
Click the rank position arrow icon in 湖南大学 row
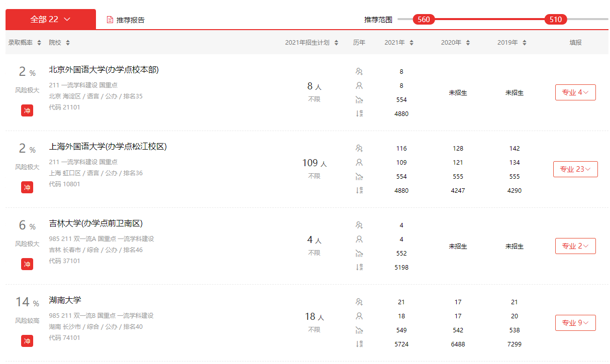[359, 344]
